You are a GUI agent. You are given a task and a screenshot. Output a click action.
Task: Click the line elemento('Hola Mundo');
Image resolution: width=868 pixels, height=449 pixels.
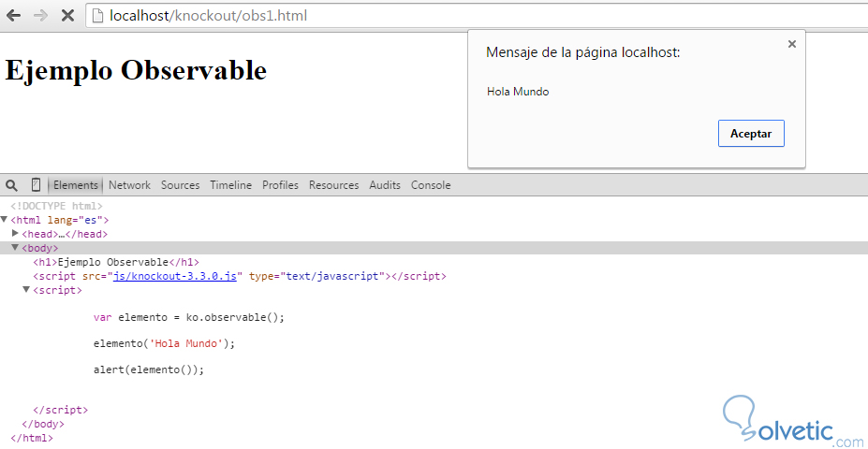165,343
